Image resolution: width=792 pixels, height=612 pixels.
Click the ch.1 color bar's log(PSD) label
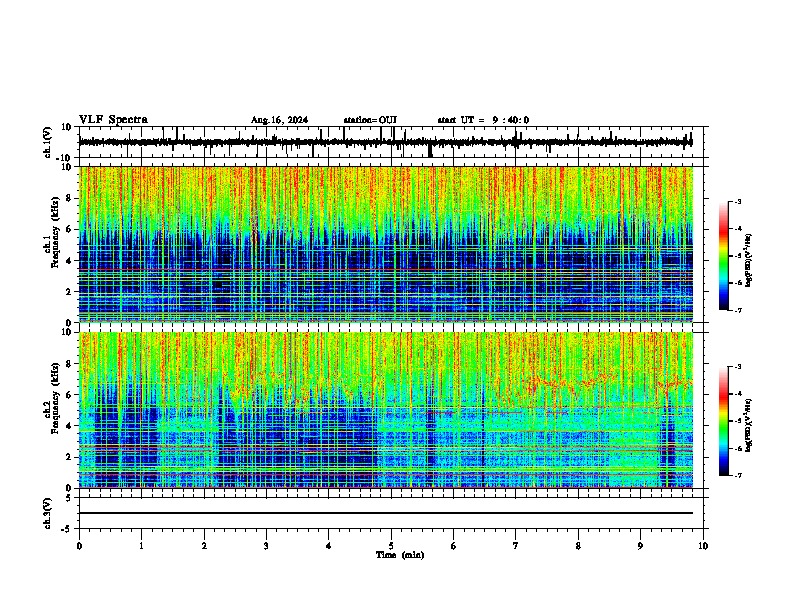click(x=748, y=261)
